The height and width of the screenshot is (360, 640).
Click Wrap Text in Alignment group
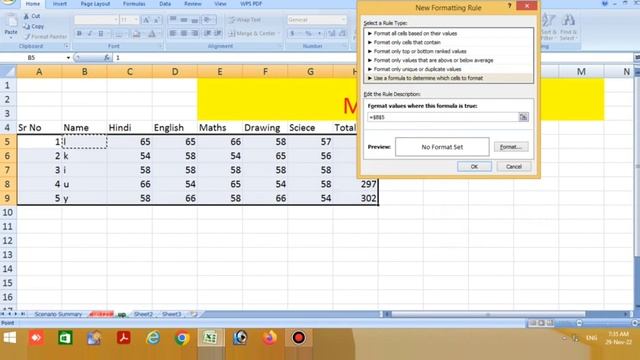coord(244,20)
